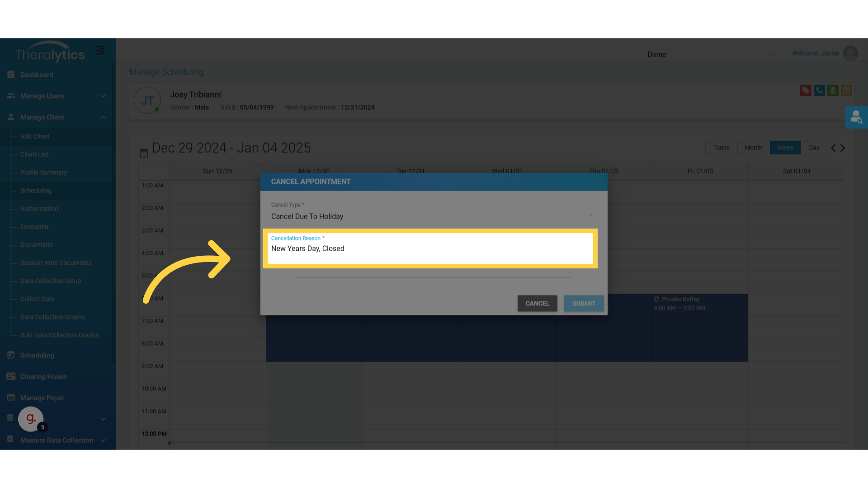Open the client search side tab
Viewport: 868px width, 488px height.
pos(856,117)
